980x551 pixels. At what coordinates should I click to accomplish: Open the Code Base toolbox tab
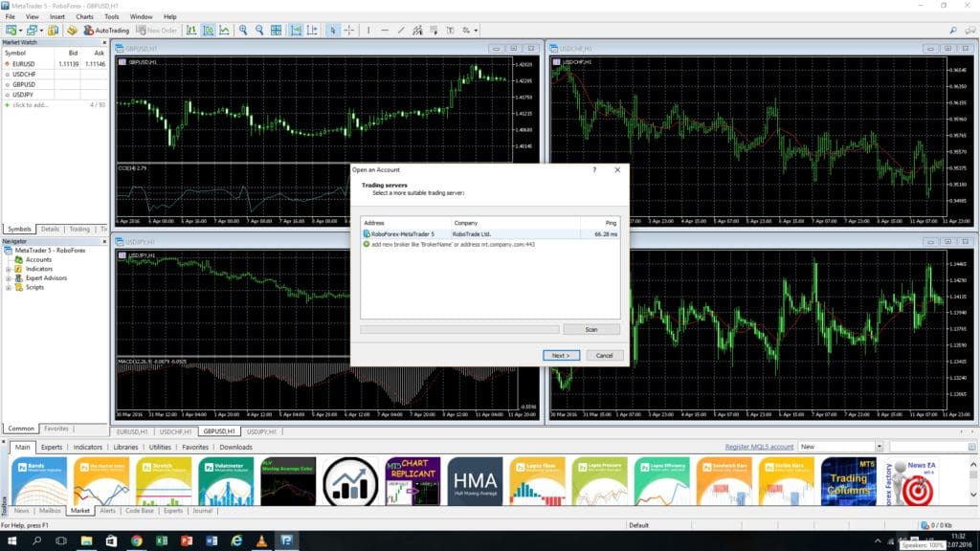point(140,511)
